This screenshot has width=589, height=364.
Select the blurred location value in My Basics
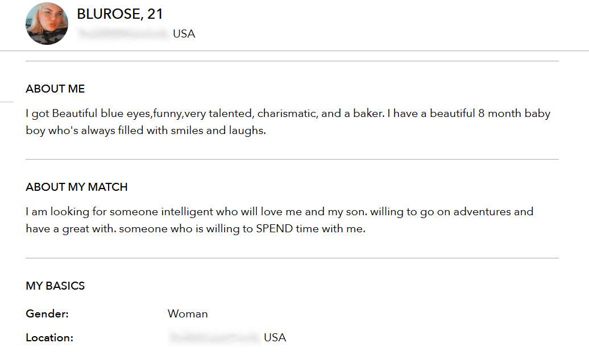tap(214, 337)
